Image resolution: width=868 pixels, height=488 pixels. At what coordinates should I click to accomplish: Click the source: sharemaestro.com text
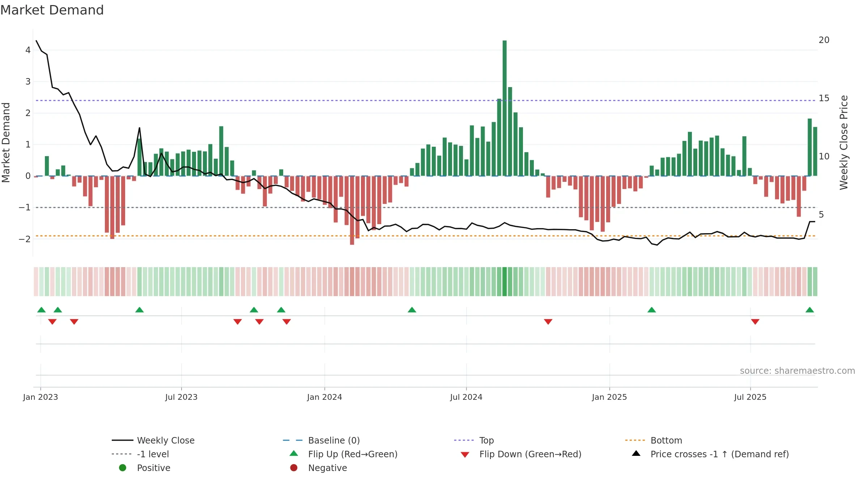[x=797, y=371]
